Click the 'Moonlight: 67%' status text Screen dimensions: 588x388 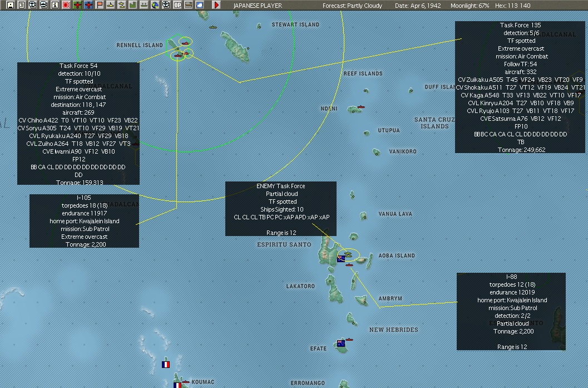pyautogui.click(x=470, y=6)
